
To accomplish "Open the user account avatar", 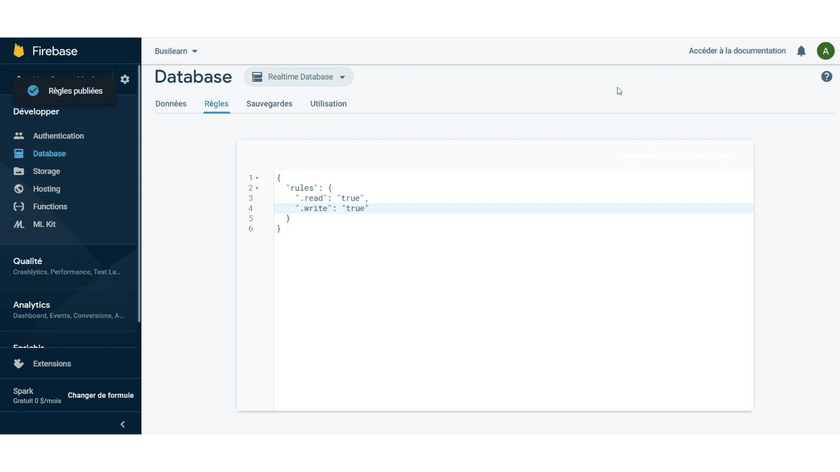I will pos(826,51).
